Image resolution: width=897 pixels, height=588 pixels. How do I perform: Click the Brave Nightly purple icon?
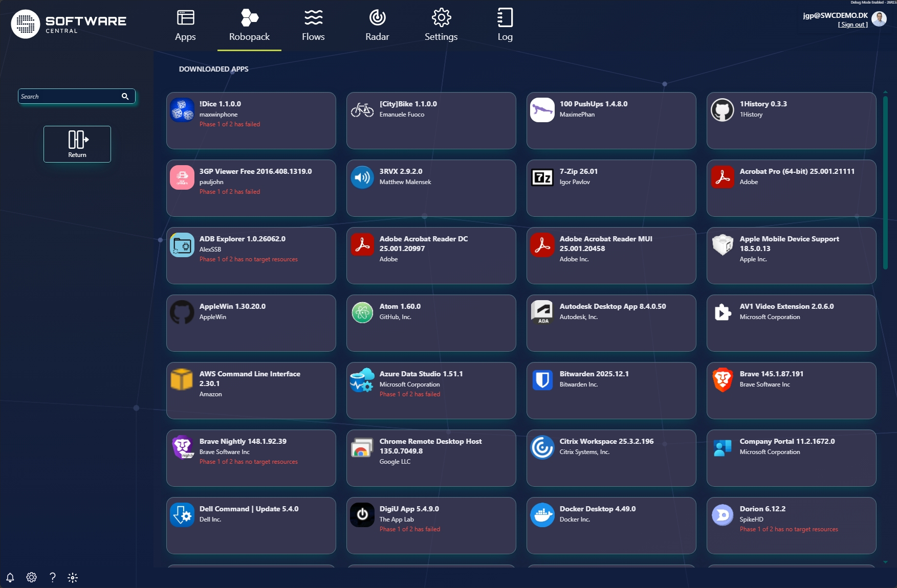[182, 447]
